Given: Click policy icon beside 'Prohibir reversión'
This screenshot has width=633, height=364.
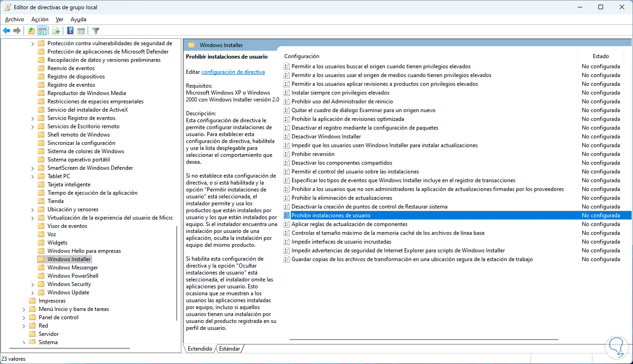Looking at the screenshot, I should [287, 154].
